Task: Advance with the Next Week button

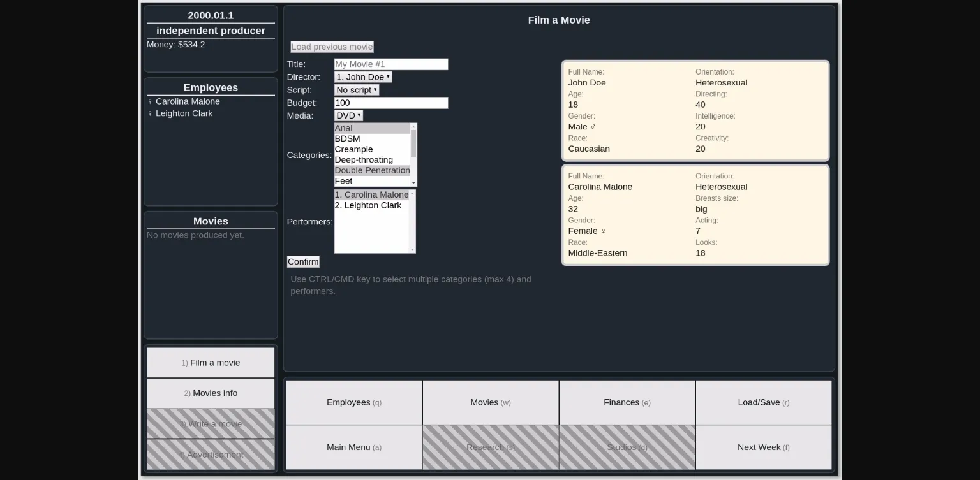Action: (763, 447)
